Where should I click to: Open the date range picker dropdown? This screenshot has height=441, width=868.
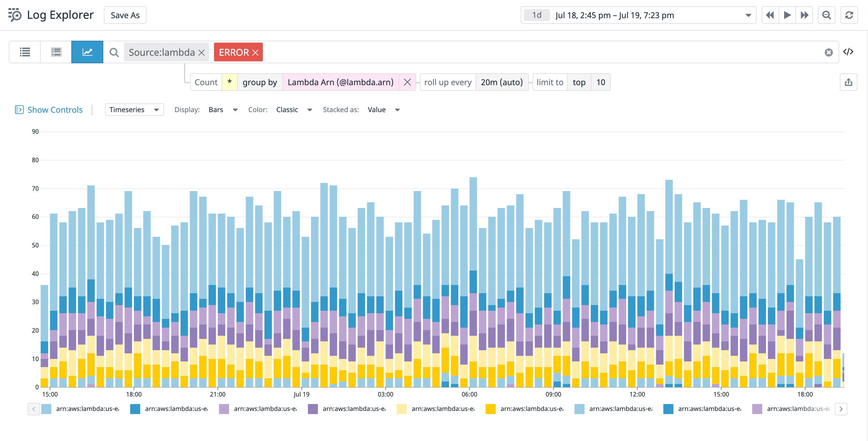[x=749, y=15]
